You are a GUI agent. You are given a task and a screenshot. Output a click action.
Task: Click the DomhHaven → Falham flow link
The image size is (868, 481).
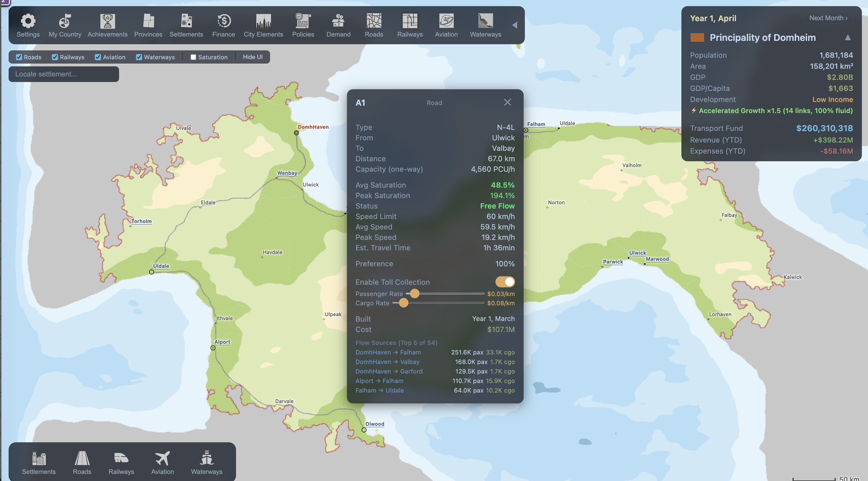388,353
